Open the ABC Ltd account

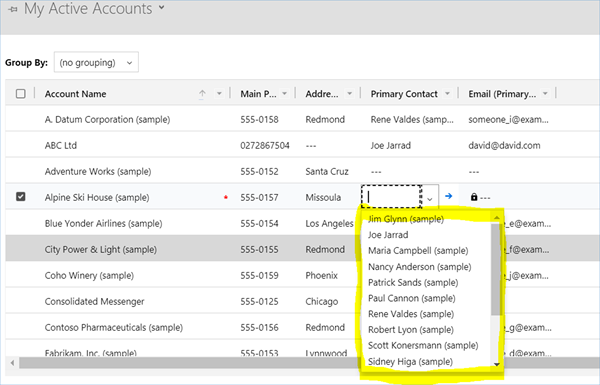[x=60, y=145]
